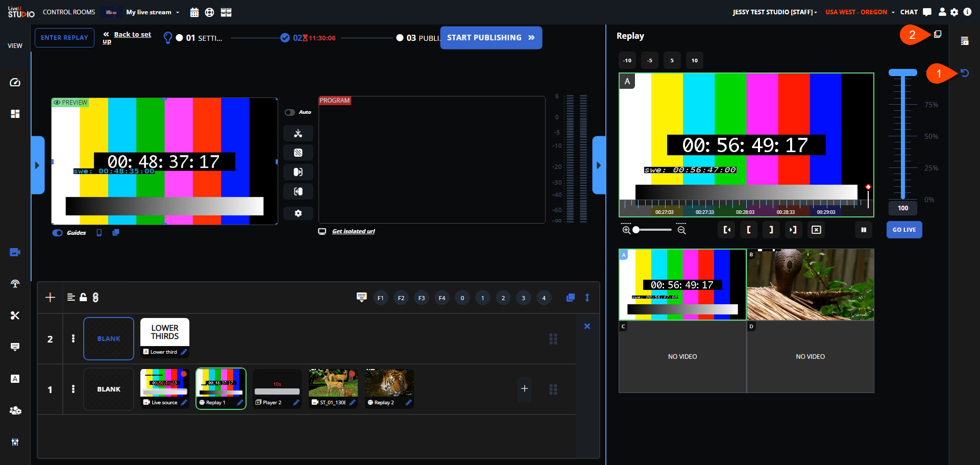Click the keyboard shortcuts icon
This screenshot has width=980, height=465.
tap(361, 297)
